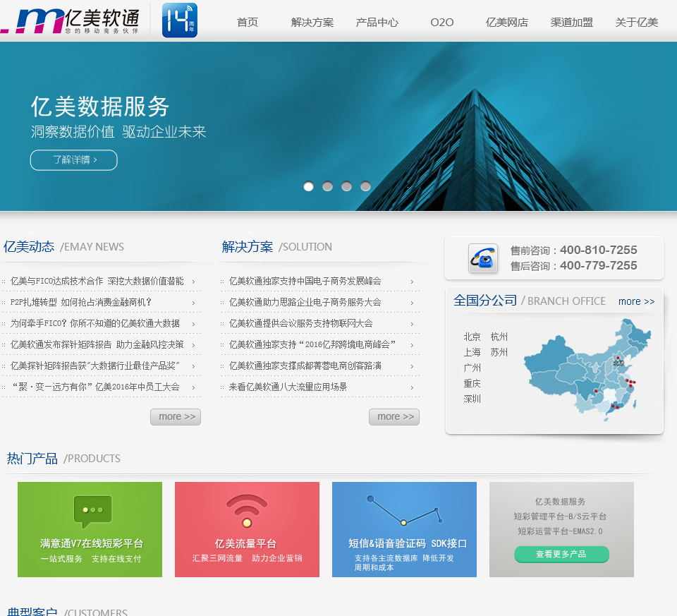The height and width of the screenshot is (616, 677).
Task: Click 短彩管理平台-B/S云平台 text
Action: coord(560,517)
